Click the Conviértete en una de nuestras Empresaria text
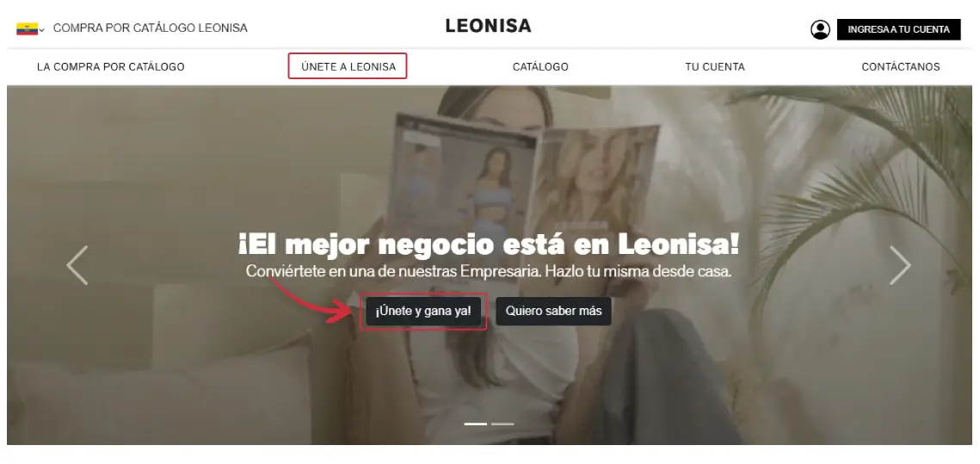This screenshot has width=980, height=464. coord(394,273)
